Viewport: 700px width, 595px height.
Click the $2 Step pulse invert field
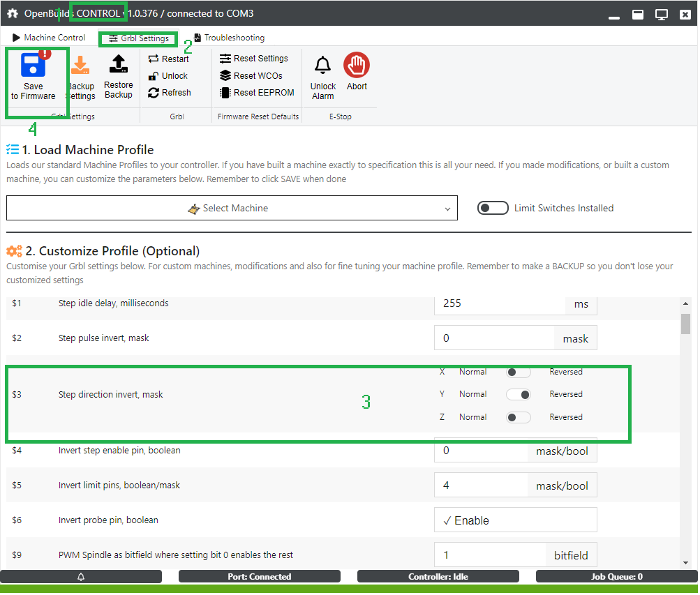pos(494,338)
